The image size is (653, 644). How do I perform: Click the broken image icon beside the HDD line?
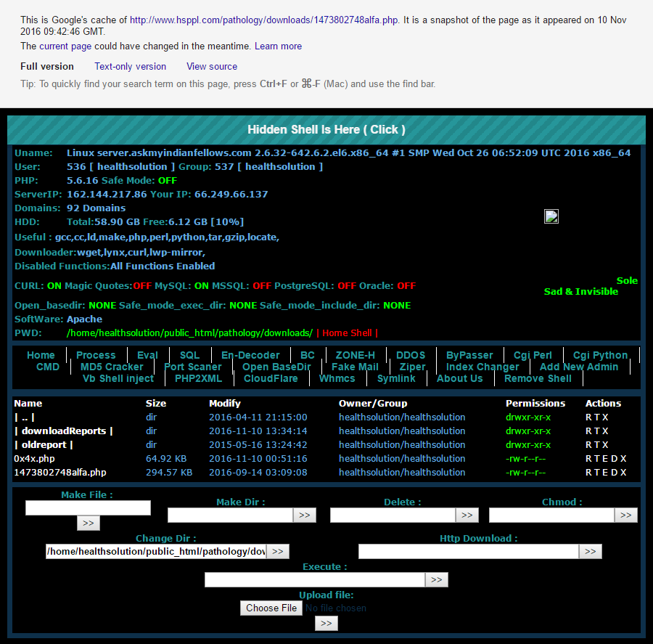coord(551,216)
